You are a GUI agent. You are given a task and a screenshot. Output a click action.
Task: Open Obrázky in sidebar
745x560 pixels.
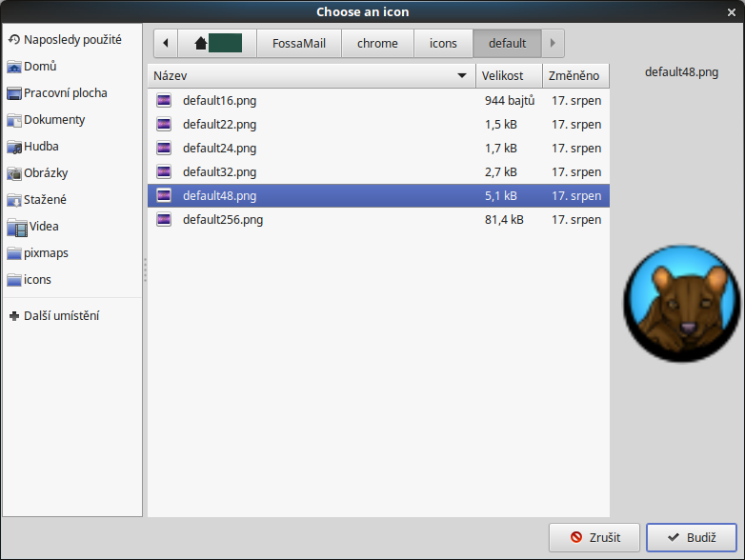pos(72,173)
